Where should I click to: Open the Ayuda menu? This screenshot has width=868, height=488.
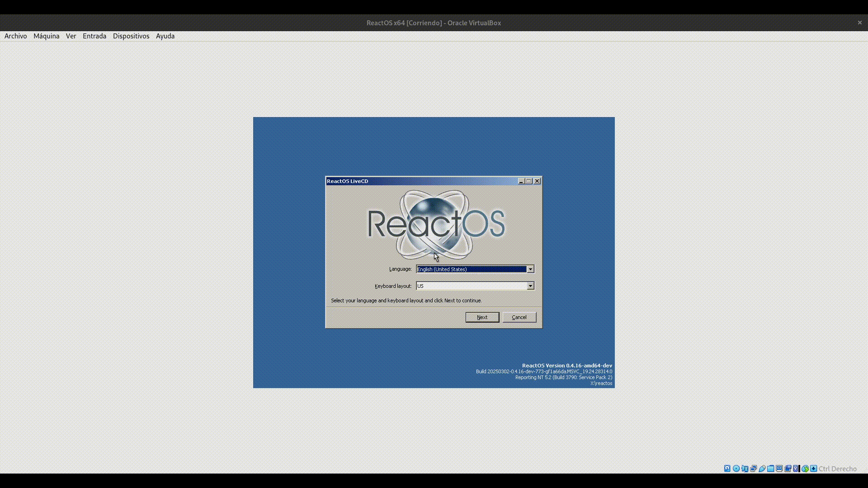[x=165, y=36]
